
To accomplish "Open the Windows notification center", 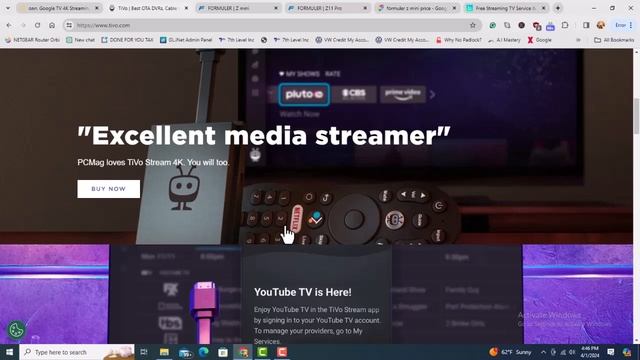I will pos(611,352).
